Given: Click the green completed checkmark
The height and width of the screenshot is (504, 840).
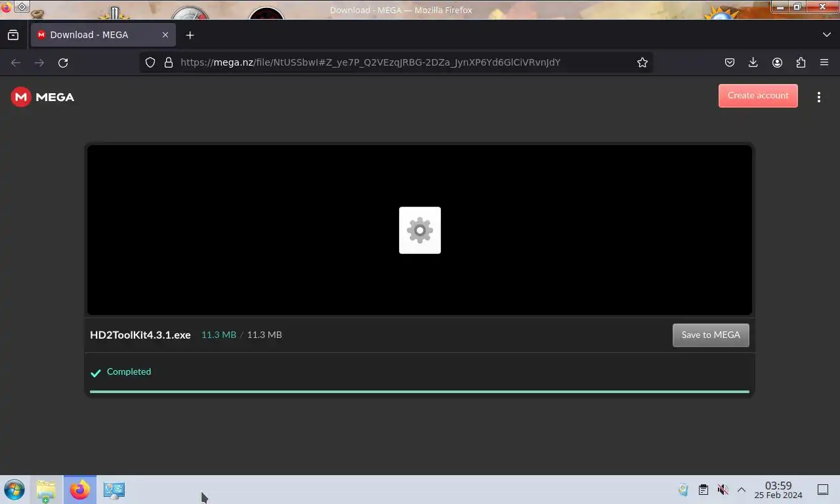Looking at the screenshot, I should [96, 373].
